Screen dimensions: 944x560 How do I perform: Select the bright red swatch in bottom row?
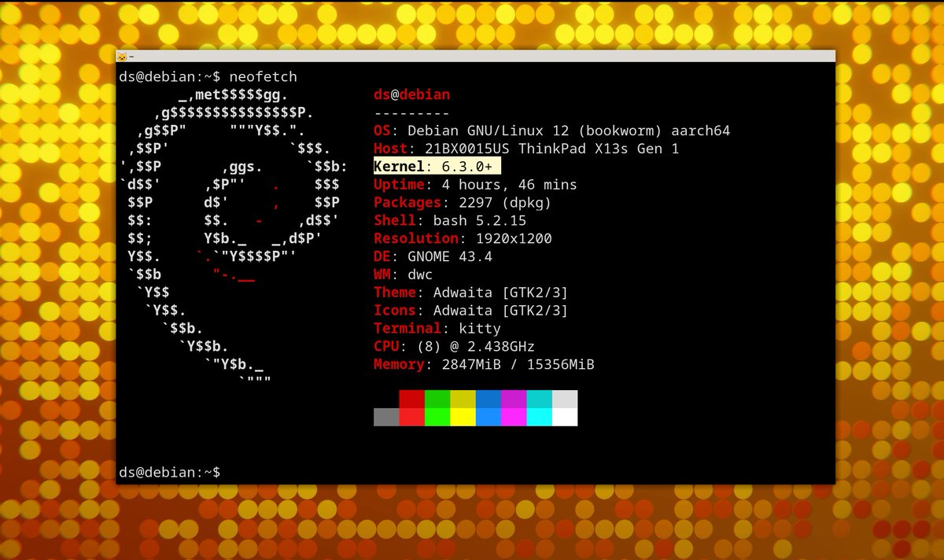coord(411,417)
